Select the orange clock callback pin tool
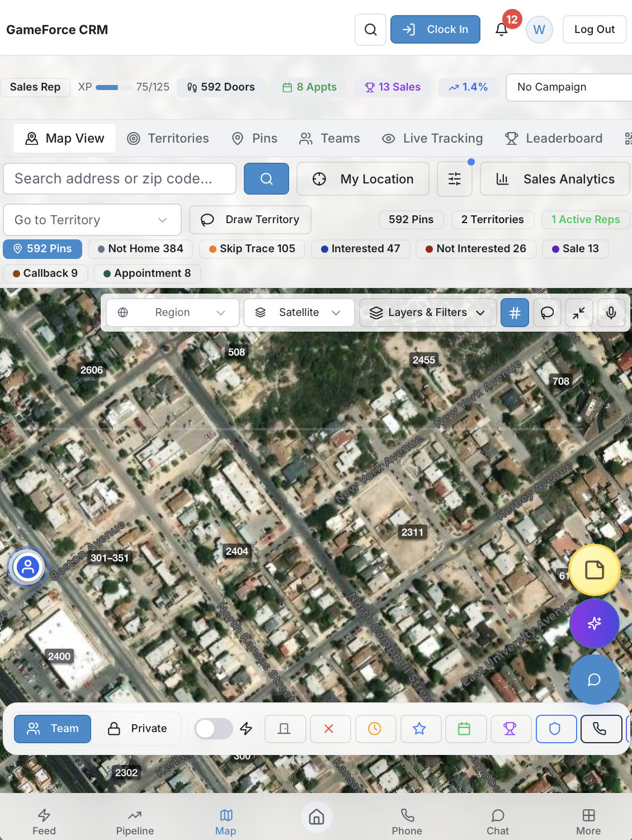Viewport: 632px width, 840px height. pos(375,729)
